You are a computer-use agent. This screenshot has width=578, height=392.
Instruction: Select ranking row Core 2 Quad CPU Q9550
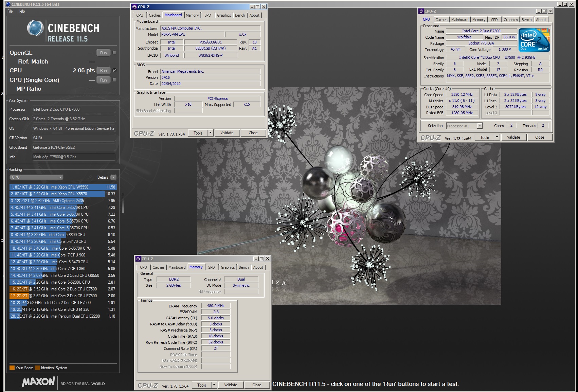(63, 275)
